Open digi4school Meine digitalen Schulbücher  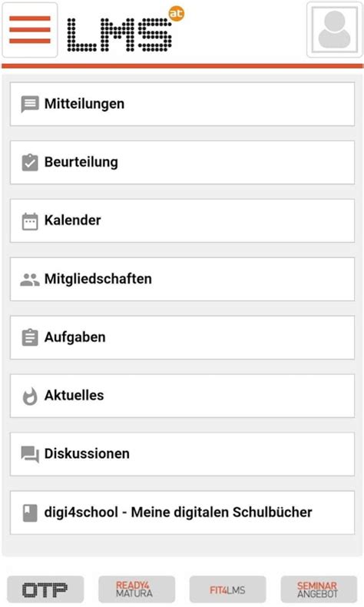(182, 513)
